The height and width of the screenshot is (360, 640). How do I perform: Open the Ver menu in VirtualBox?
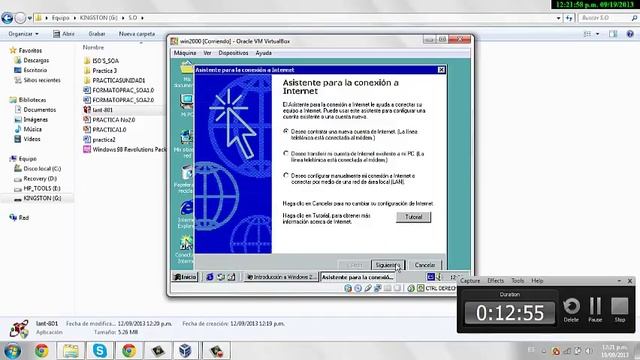(207, 53)
